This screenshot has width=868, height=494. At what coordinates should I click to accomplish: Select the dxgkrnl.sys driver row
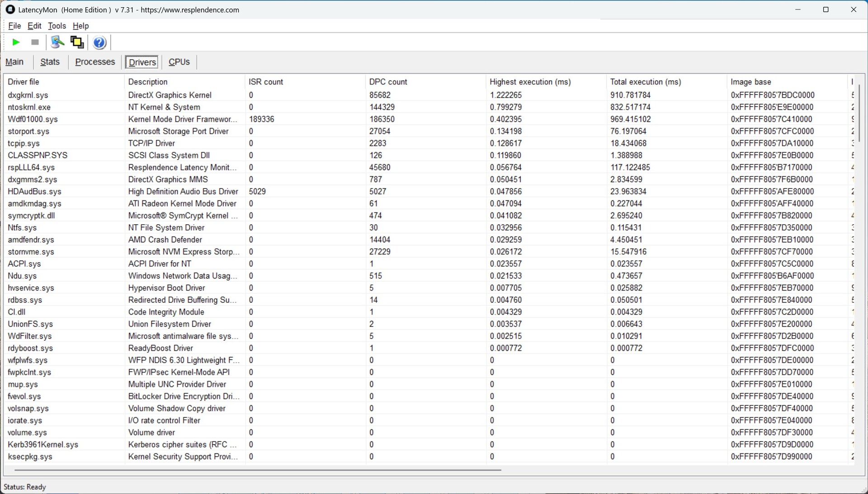28,95
